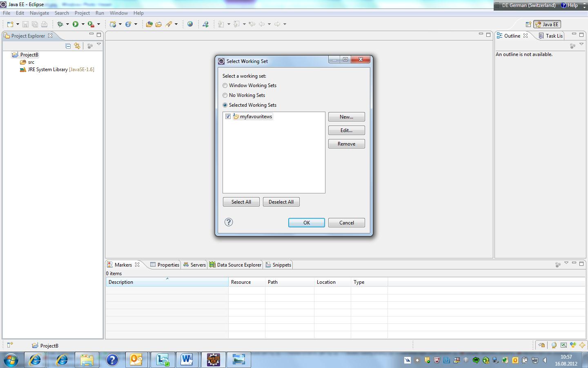
Task: Uncheck the myfavouritews working set checkbox
Action: coord(228,117)
